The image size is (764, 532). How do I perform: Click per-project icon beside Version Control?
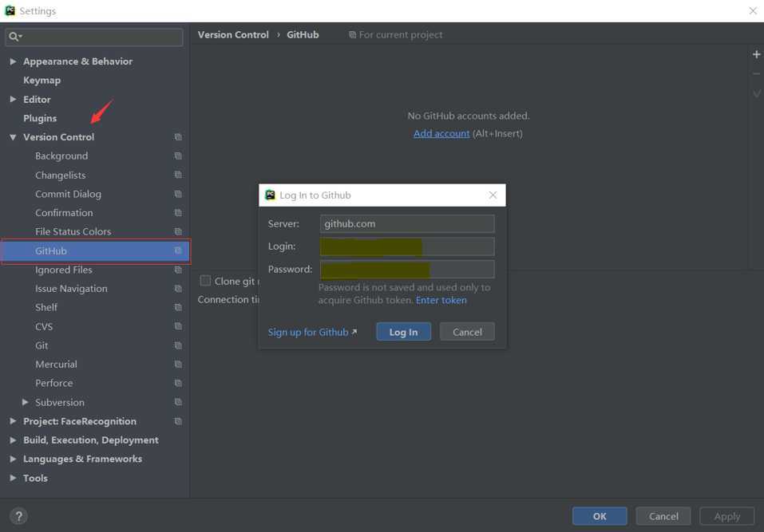(178, 137)
